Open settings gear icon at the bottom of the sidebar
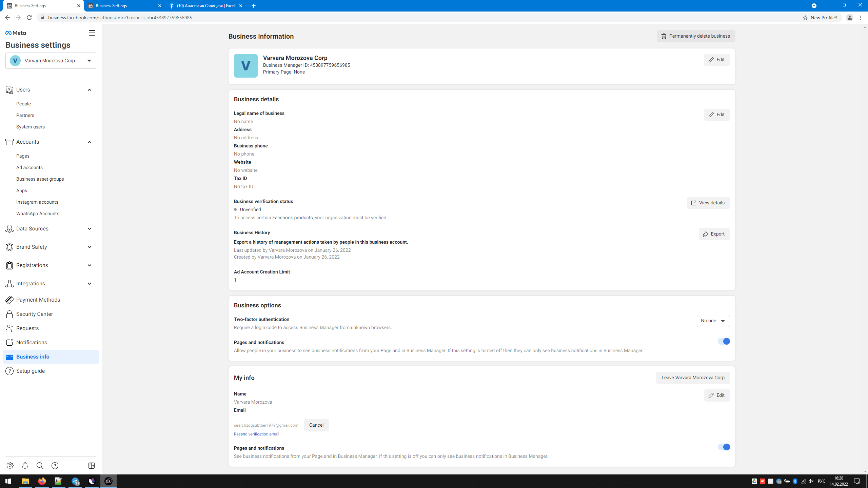This screenshot has width=868, height=488. pyautogui.click(x=10, y=466)
